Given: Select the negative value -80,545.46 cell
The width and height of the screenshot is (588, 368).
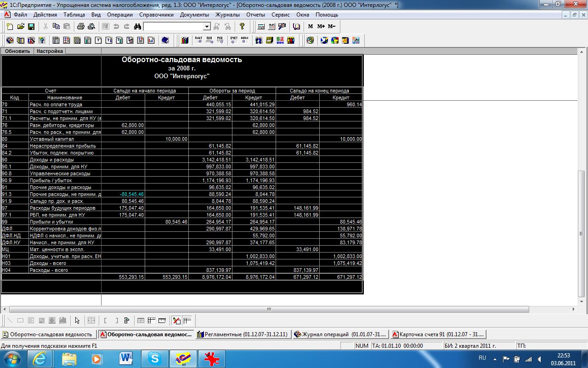Looking at the screenshot, I should 123,194.
